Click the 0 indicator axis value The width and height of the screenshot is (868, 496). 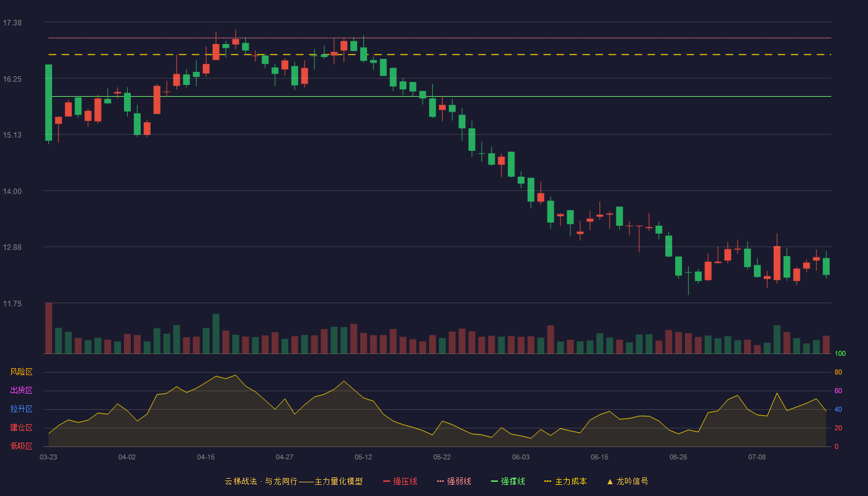[x=836, y=446]
